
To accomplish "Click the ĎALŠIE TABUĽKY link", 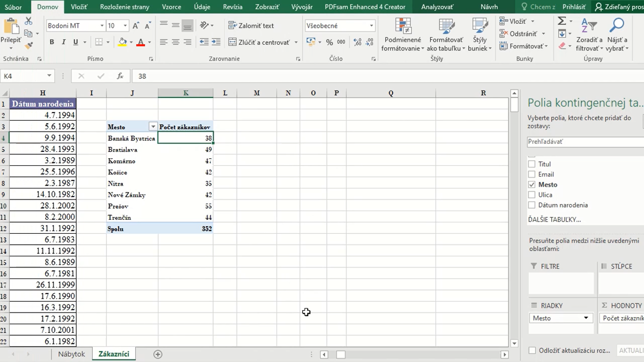I will pos(554,220).
